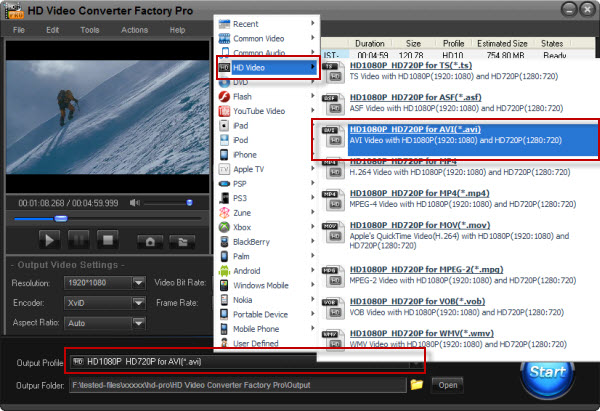The height and width of the screenshot is (411, 600).
Task: Select HD1080P HD720P for MP4(*.mp4) profile
Action: pyautogui.click(x=420, y=193)
